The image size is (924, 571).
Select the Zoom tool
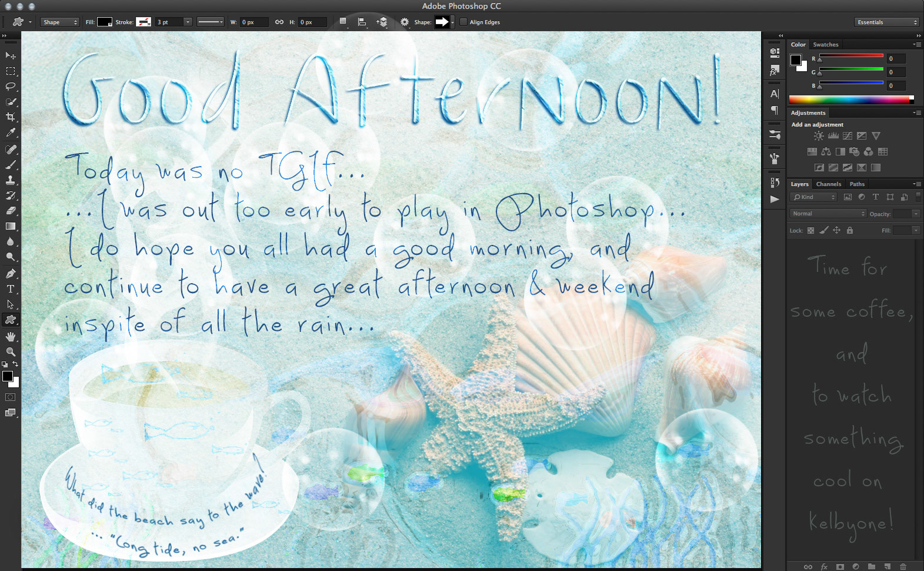click(11, 352)
